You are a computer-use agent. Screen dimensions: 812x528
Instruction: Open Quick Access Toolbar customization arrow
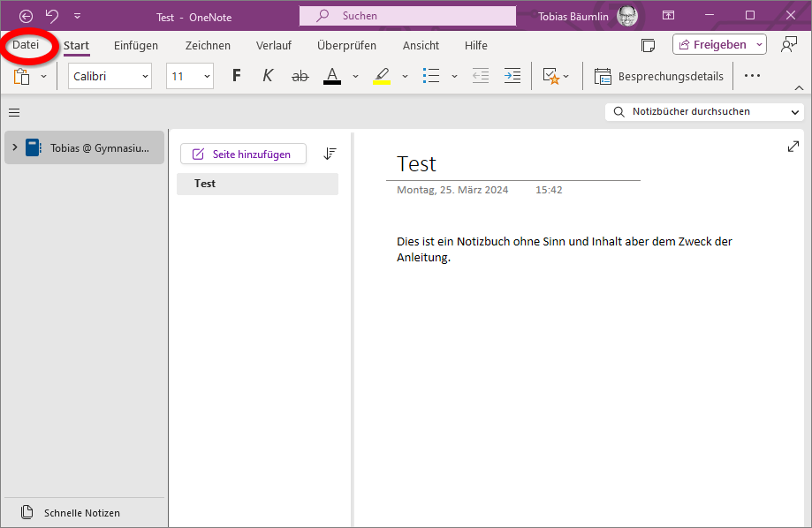point(77,17)
